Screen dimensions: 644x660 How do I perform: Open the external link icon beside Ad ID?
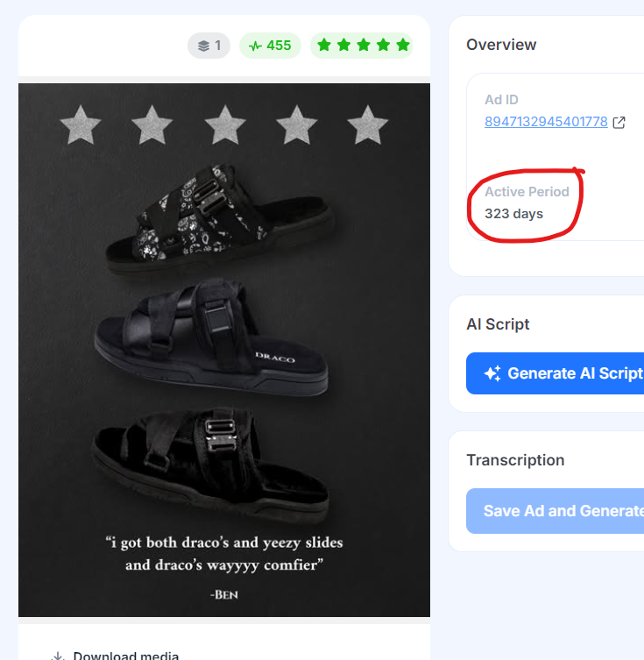click(x=619, y=122)
